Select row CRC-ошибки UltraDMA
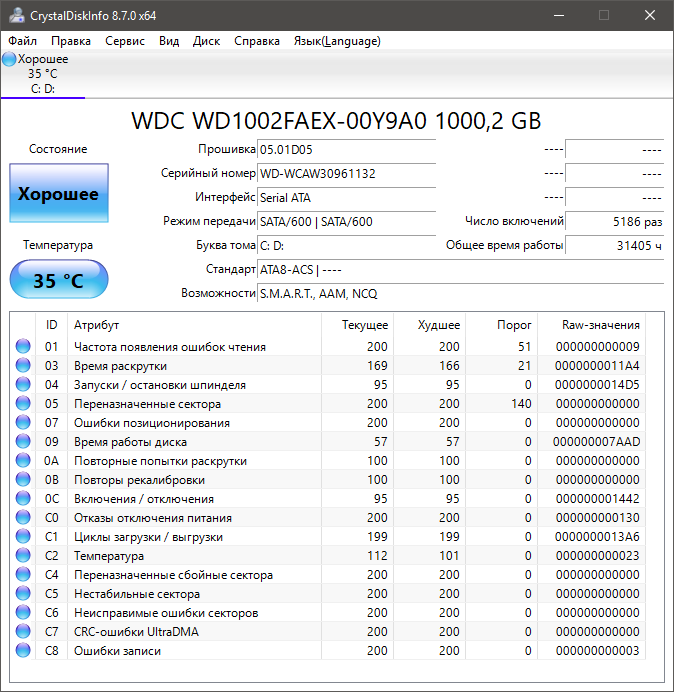The image size is (674, 692). [x=328, y=631]
